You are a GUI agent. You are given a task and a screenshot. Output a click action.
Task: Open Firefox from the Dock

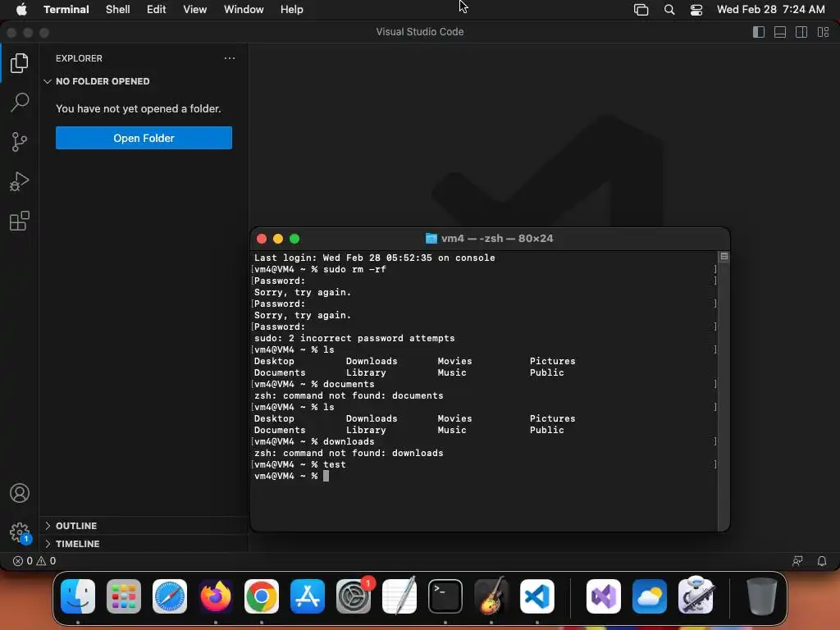coord(216,596)
